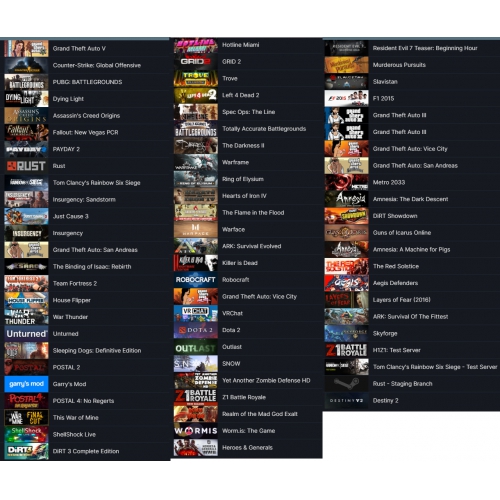Click the Dying Light game thumbnail
Image resolution: width=500 pixels, height=500 pixels.
[x=26, y=99]
